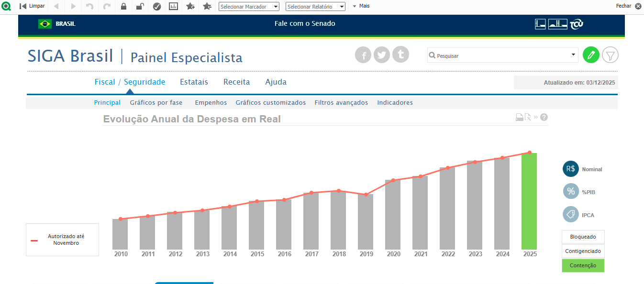Print the chart with printer icon

point(519,117)
